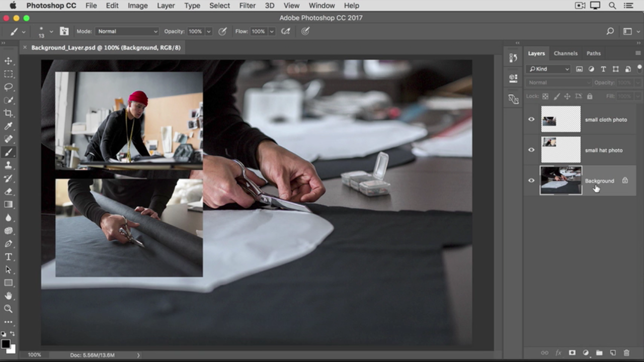The height and width of the screenshot is (362, 644).
Task: Delete layer using trash icon
Action: (x=626, y=353)
